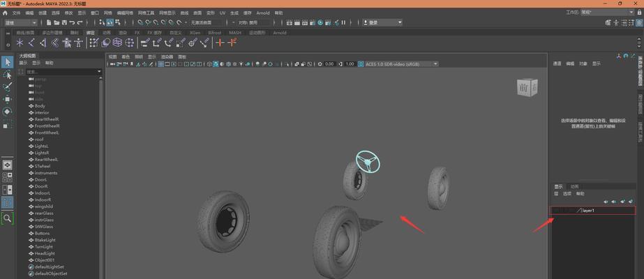Click the viewport gamma value field 1.00

pyautogui.click(x=350, y=64)
